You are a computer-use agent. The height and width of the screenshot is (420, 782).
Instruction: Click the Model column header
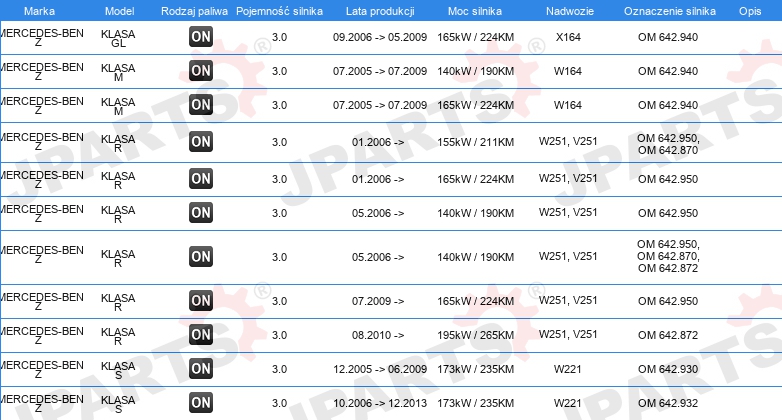pos(120,11)
